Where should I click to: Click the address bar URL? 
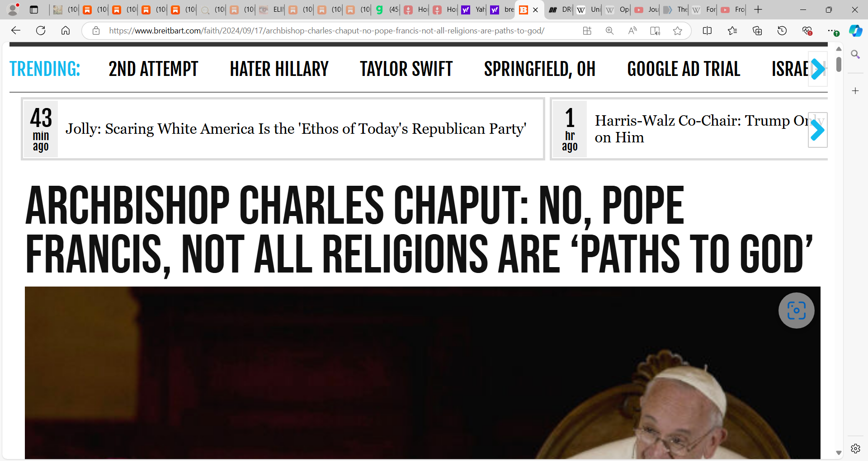[326, 31]
